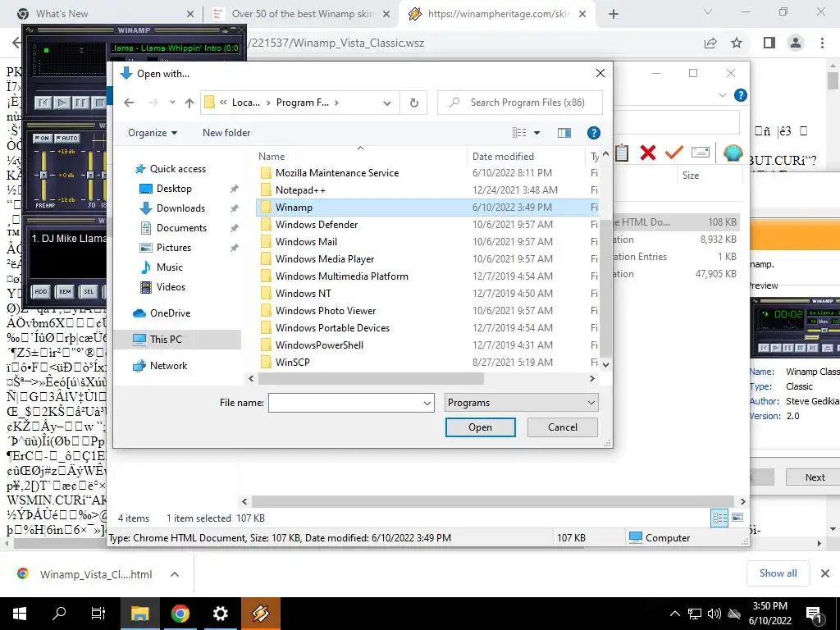The image size is (840, 630).
Task: Click the Winamp equalizer PREAMP slider
Action: tap(43, 175)
